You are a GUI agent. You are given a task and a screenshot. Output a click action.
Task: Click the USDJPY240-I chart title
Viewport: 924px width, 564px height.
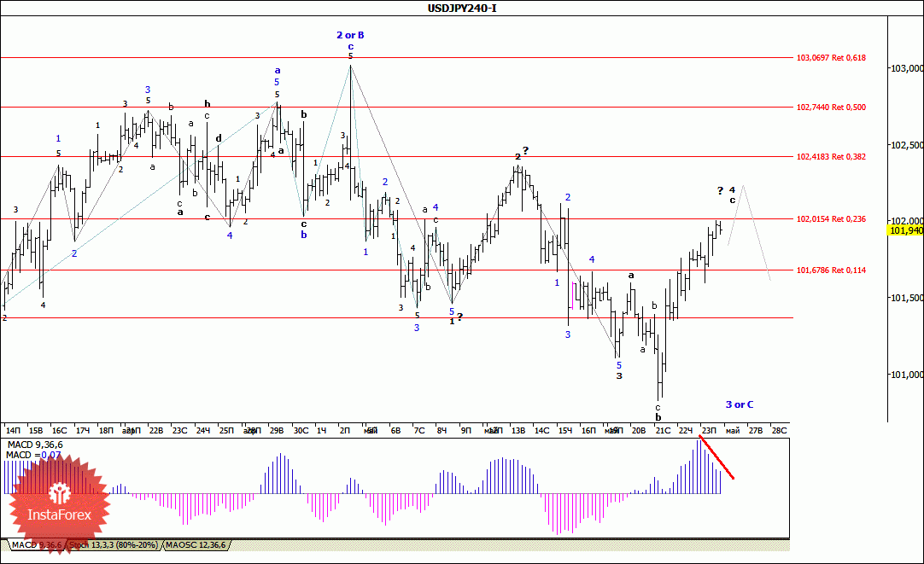coord(462,9)
